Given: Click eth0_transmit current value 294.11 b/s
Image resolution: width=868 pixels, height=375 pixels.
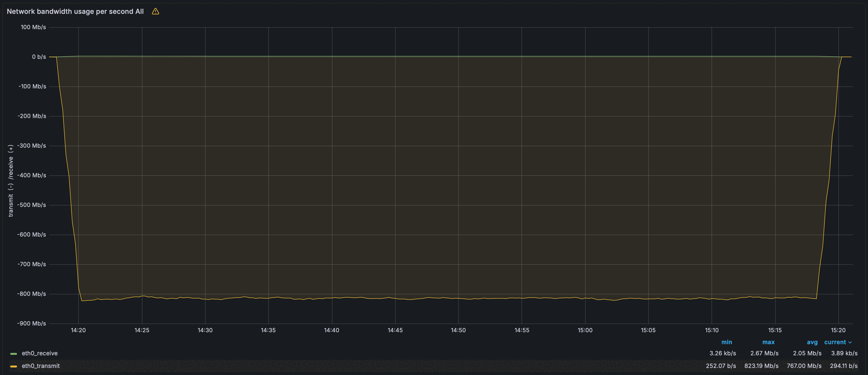Looking at the screenshot, I should pyautogui.click(x=844, y=366).
